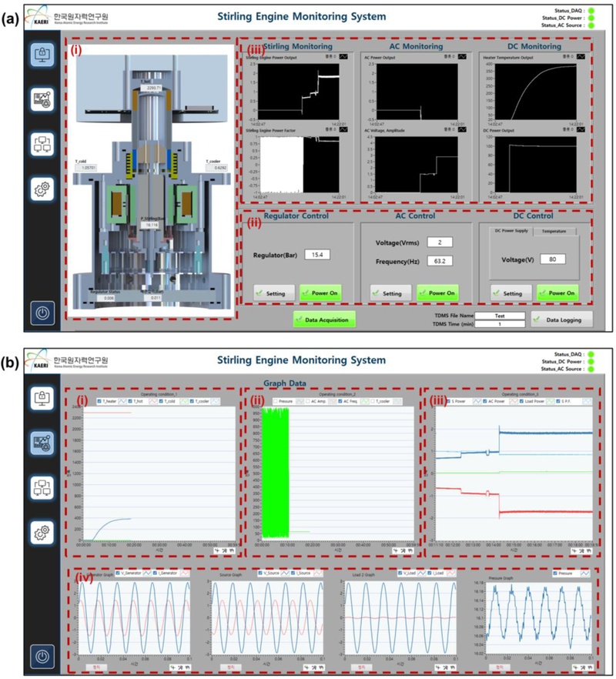Click AC Power Output plot legend icon
616x679 pixels.
pyautogui.click(x=462, y=56)
